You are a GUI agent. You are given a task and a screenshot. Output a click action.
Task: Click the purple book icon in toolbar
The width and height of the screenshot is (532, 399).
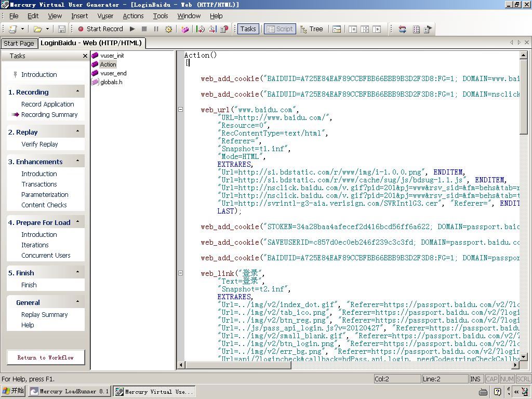point(185,29)
